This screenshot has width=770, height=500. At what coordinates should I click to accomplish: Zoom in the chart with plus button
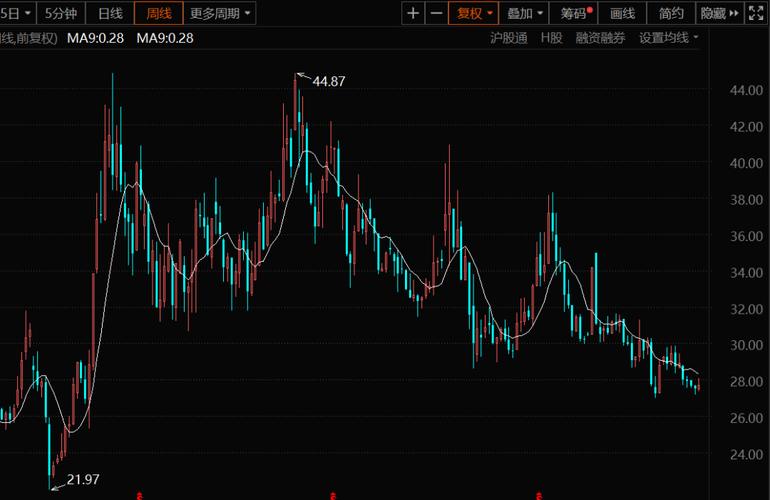pos(414,13)
